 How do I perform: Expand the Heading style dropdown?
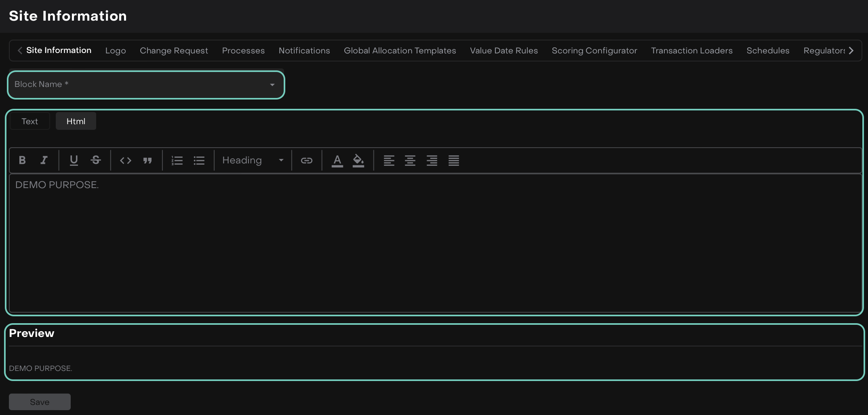[253, 161]
